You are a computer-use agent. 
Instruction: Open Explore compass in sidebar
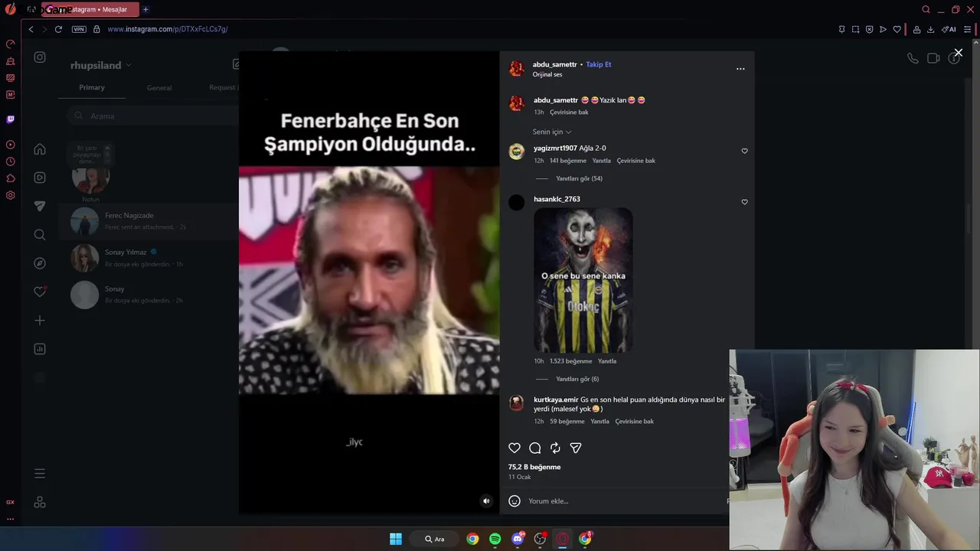click(x=40, y=263)
